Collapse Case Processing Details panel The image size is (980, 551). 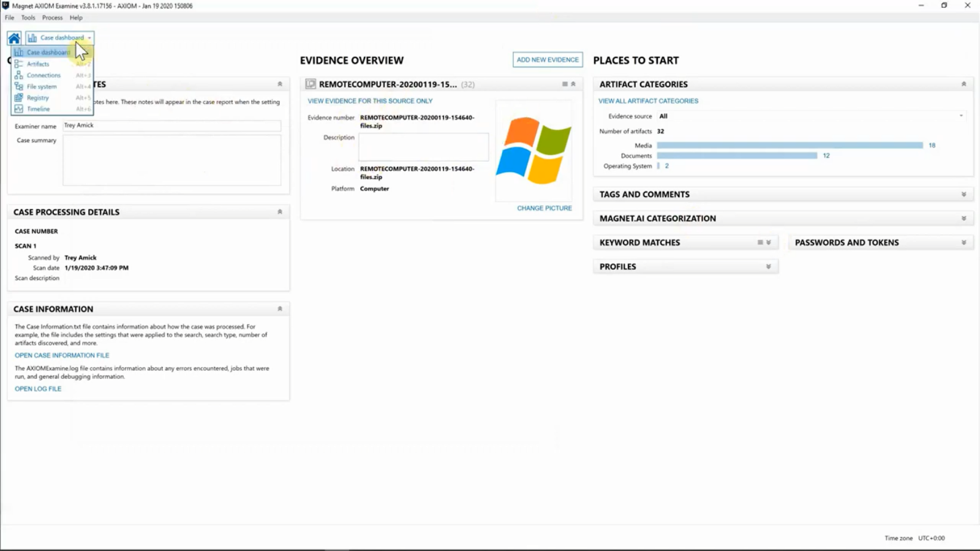pos(280,212)
